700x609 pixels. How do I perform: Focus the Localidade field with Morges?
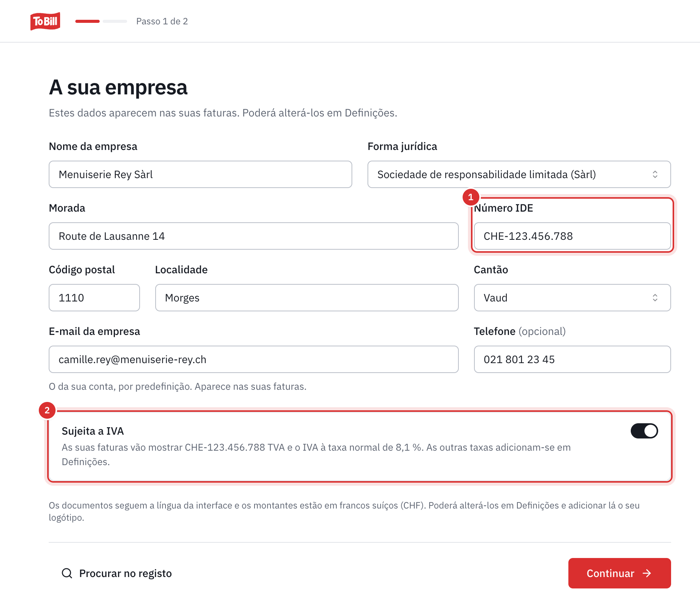[307, 298]
